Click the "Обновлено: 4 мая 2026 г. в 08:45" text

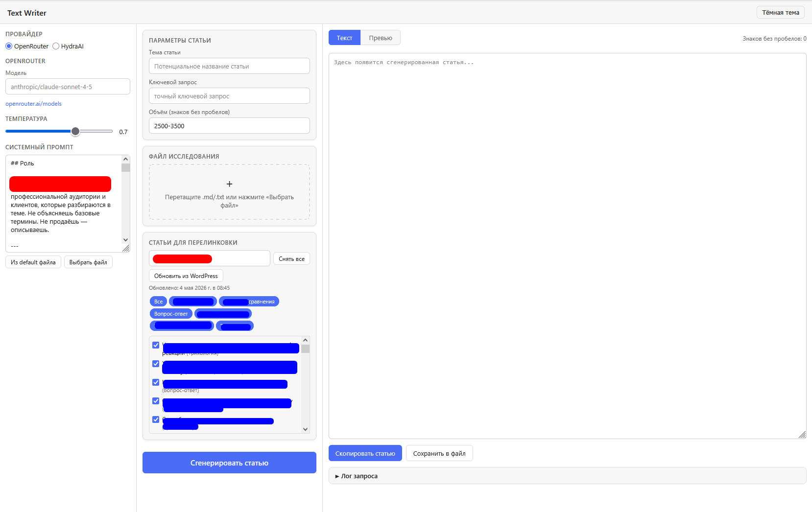189,288
